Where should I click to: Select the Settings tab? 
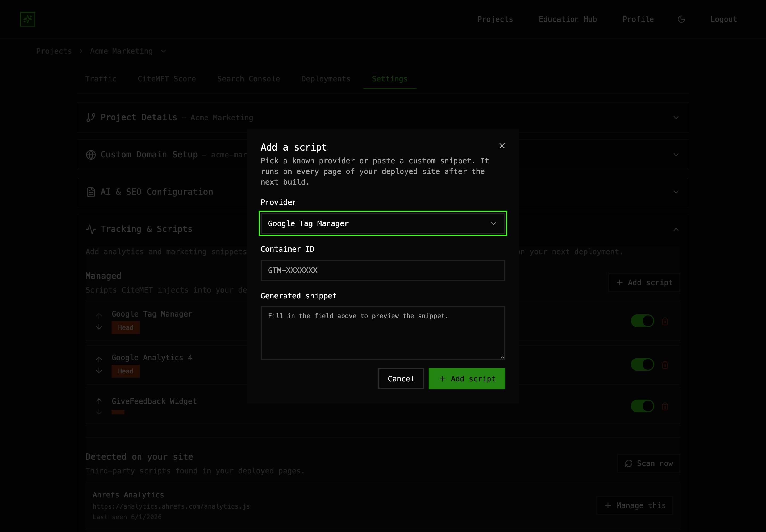pyautogui.click(x=390, y=79)
